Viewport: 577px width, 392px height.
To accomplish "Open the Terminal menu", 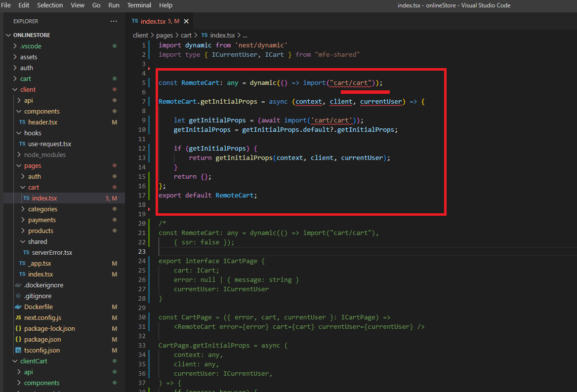I will click(139, 5).
